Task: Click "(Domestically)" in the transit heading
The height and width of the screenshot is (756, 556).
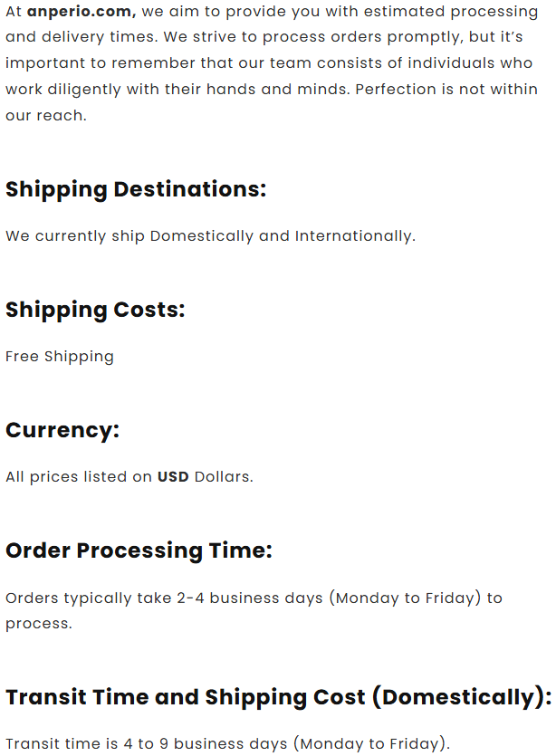Action: (460, 698)
